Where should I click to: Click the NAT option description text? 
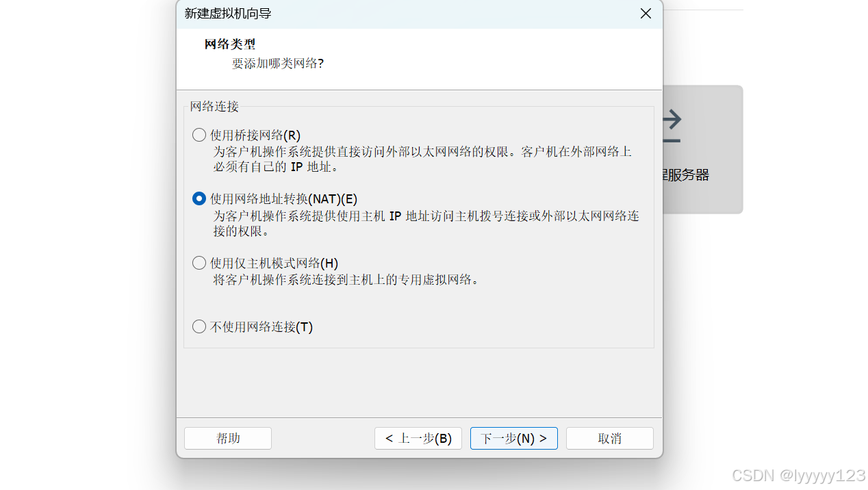(424, 223)
